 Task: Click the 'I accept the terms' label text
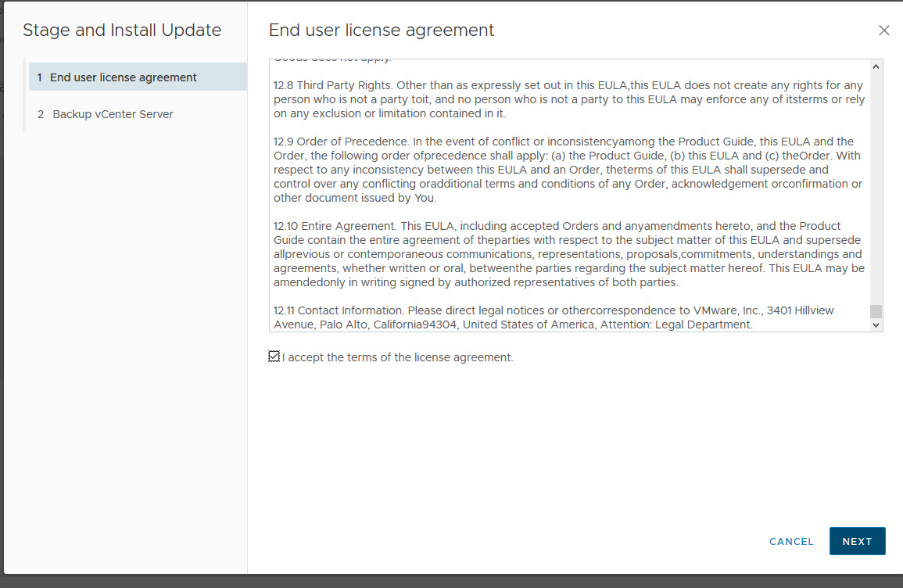click(x=397, y=357)
